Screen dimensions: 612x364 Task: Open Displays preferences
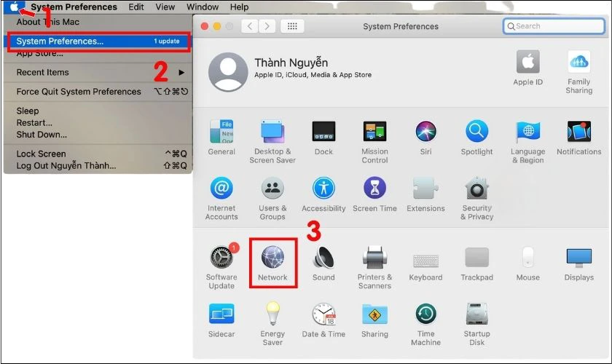(578, 264)
